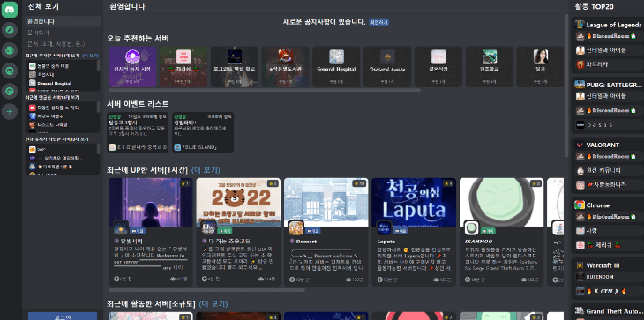Click the PUBG: BATTLEGROUNDS game icon
Screen dimensions: 644x320
pos(580,85)
